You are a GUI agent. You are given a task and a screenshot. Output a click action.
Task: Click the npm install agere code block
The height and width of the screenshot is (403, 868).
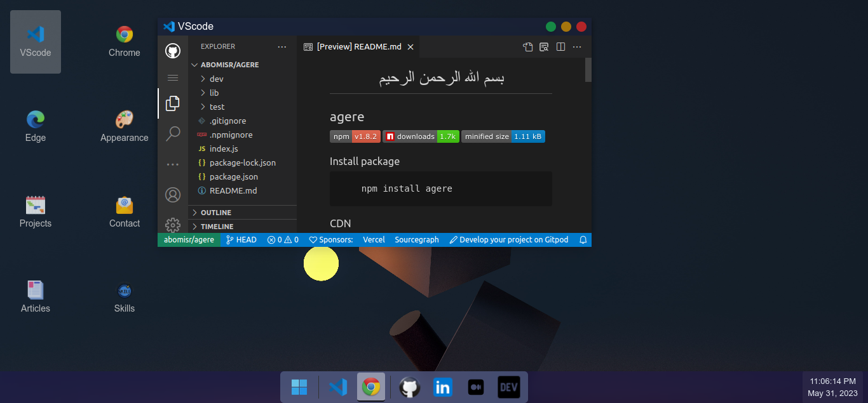(441, 188)
